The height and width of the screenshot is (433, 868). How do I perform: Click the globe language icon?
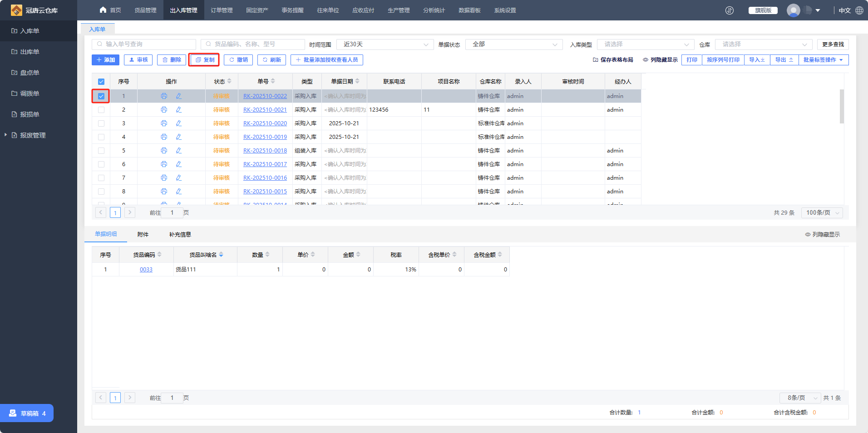tap(859, 10)
